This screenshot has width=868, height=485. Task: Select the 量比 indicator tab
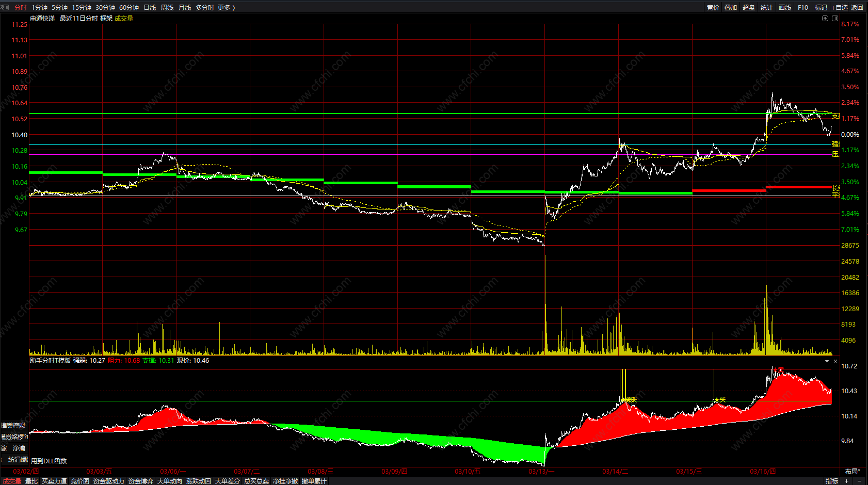click(31, 481)
